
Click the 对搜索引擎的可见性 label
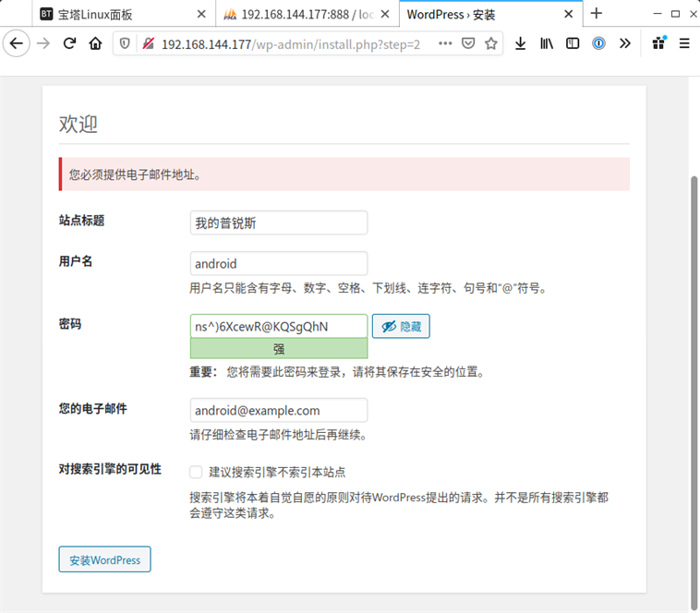point(110,469)
